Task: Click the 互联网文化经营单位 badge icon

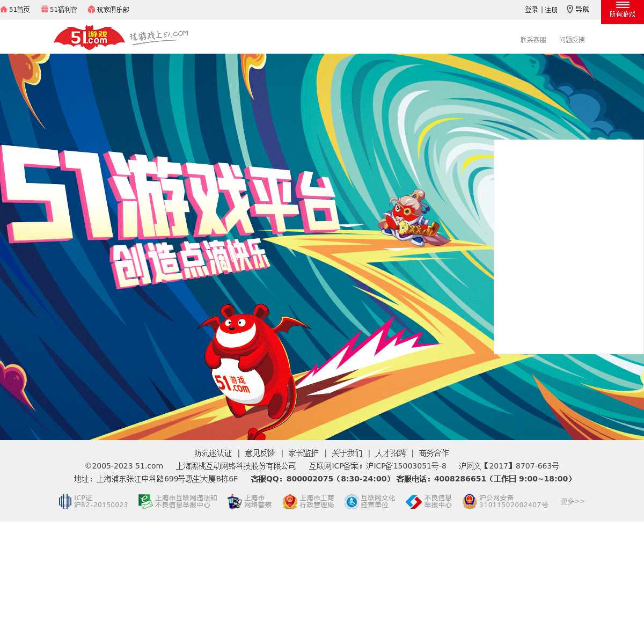Action: click(x=352, y=501)
